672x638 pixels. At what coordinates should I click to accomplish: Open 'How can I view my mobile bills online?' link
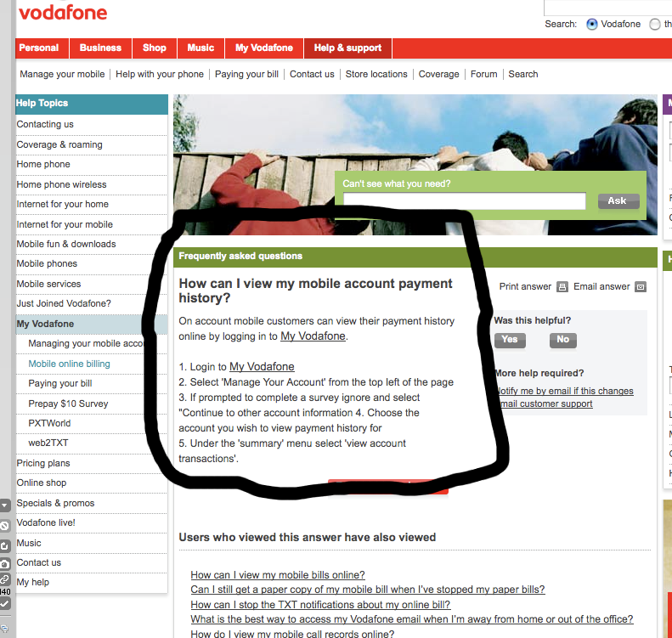tap(278, 575)
